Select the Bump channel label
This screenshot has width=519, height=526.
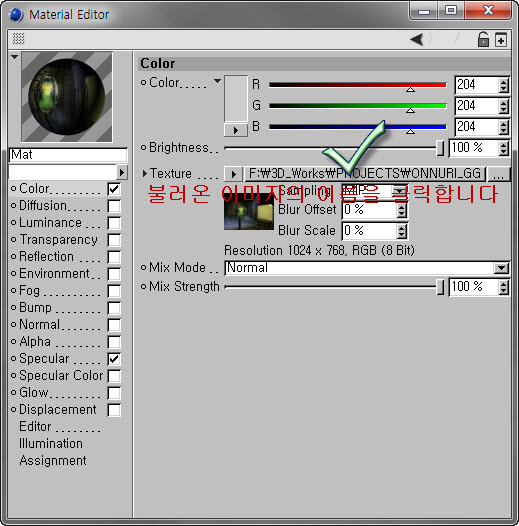pyautogui.click(x=35, y=308)
